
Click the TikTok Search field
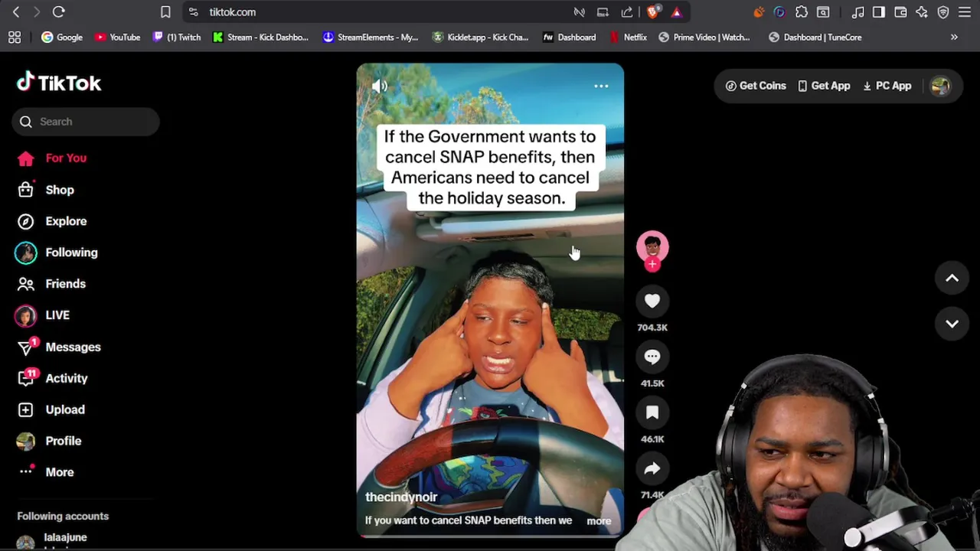[86, 122]
